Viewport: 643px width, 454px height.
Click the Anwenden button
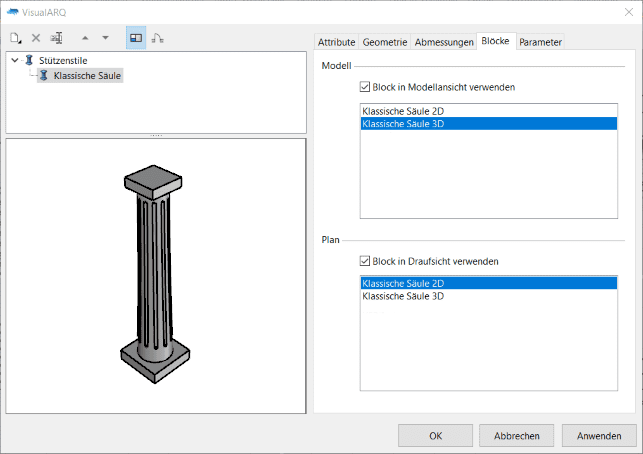click(x=599, y=436)
